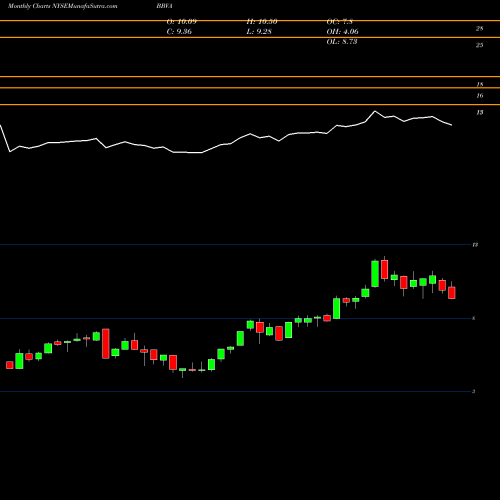This screenshot has width=500, height=500.
Task: Click the OH: 4.06 value
Action: [x=343, y=32]
